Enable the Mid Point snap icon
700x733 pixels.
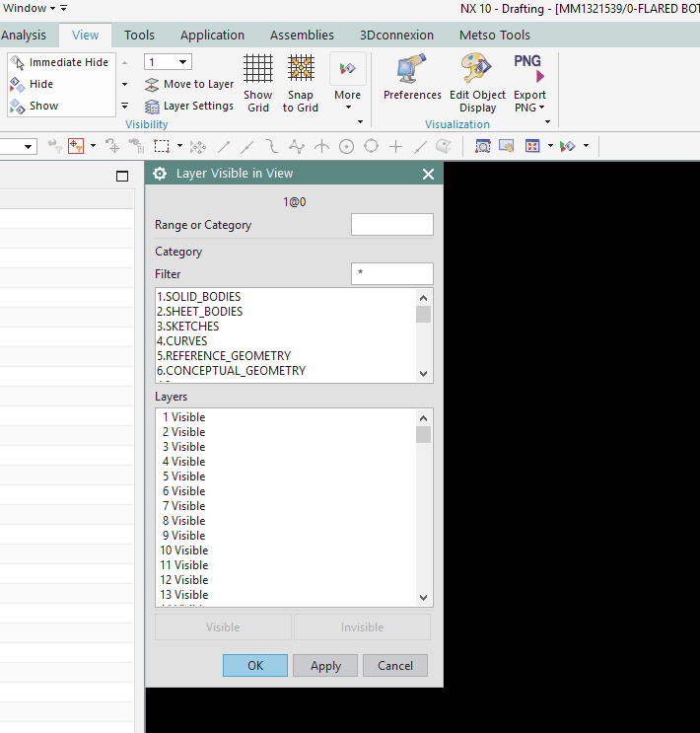(246, 147)
